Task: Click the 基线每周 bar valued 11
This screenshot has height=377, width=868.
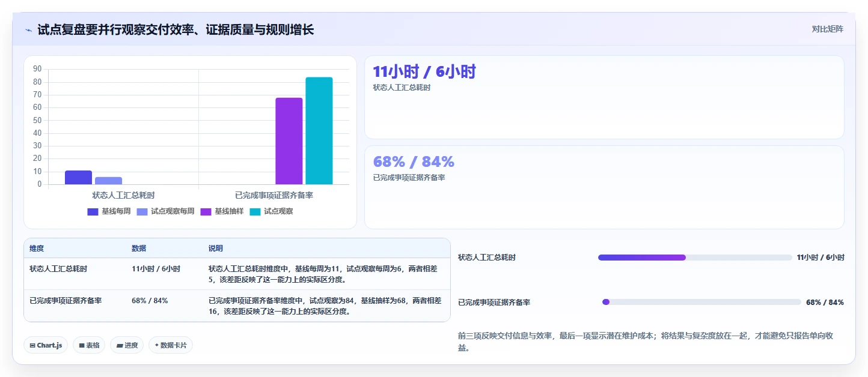Action: [79, 177]
